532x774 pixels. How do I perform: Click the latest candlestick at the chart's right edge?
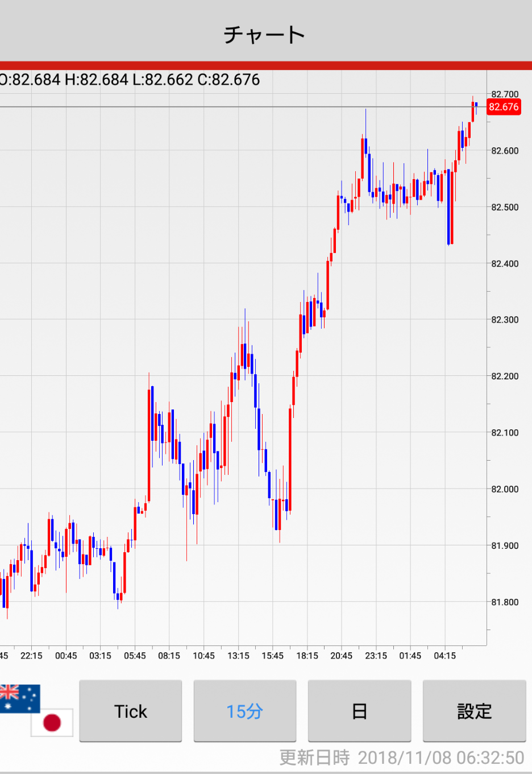[476, 105]
